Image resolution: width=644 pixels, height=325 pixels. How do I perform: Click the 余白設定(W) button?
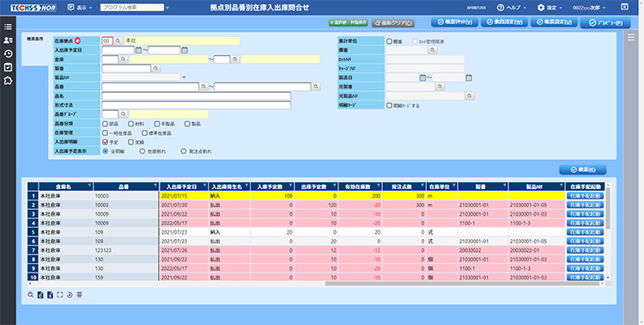[504, 22]
